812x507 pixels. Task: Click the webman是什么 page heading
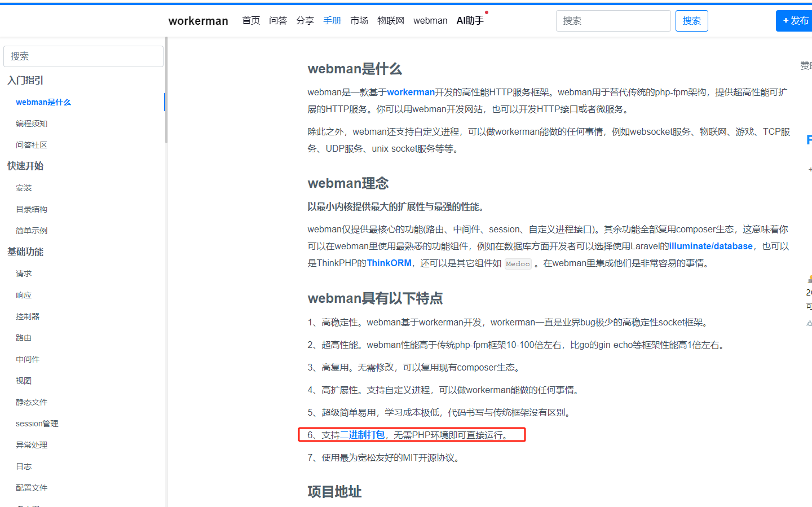[x=355, y=69]
